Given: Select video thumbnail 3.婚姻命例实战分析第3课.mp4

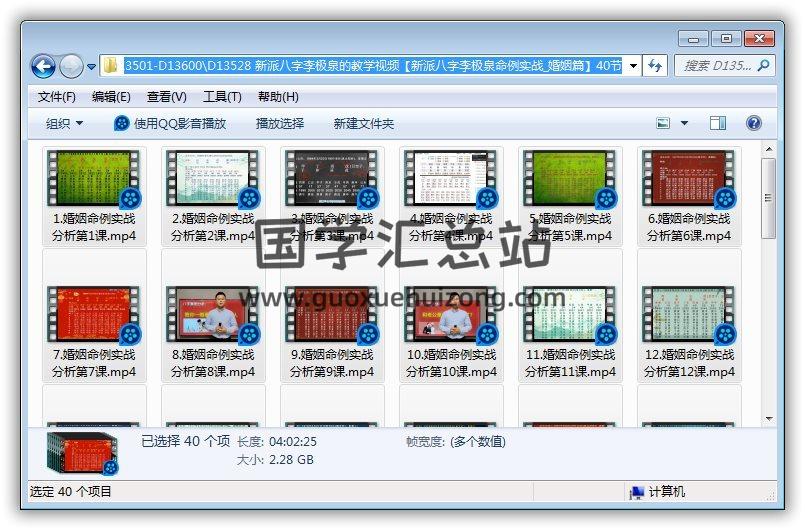Looking at the screenshot, I should [331, 179].
